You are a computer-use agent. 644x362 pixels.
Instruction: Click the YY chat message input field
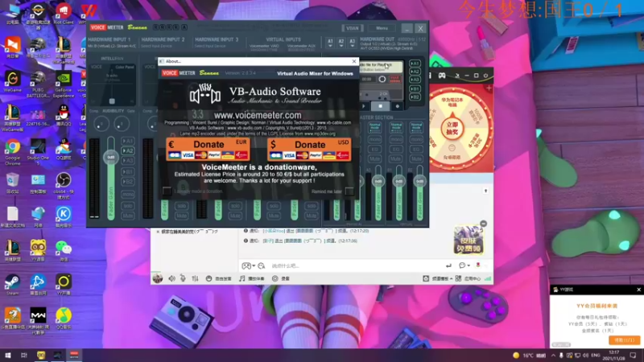tap(355, 266)
